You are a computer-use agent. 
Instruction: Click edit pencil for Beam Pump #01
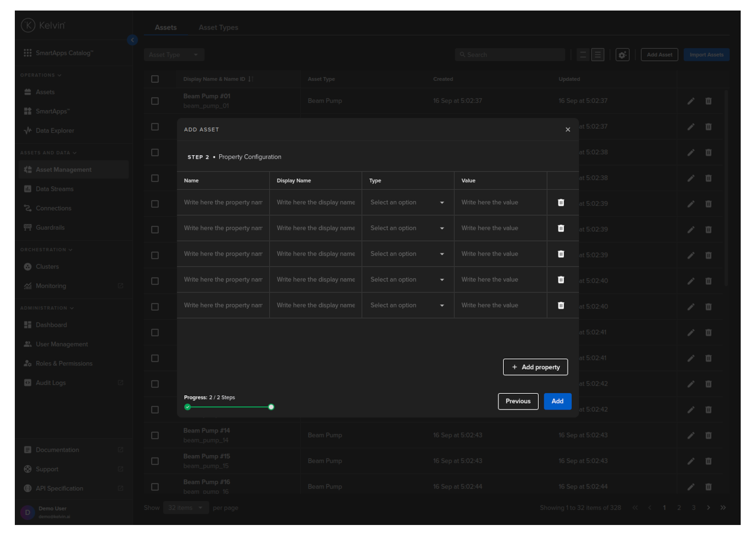click(x=690, y=101)
